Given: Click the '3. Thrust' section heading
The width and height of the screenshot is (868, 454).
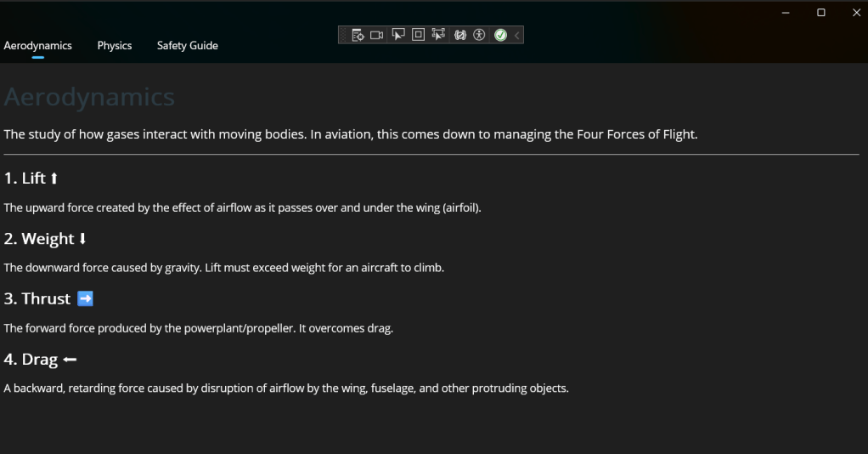Looking at the screenshot, I should [x=37, y=298].
